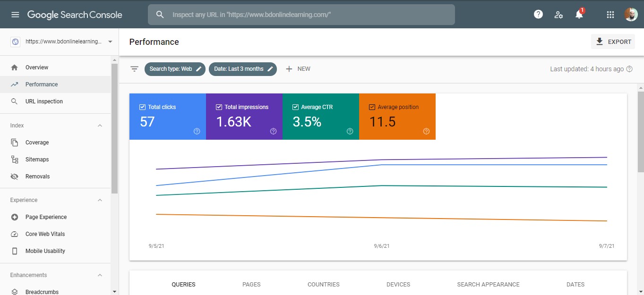Click the URL inspection search field
Screen dimensions: 644x295
301,15
